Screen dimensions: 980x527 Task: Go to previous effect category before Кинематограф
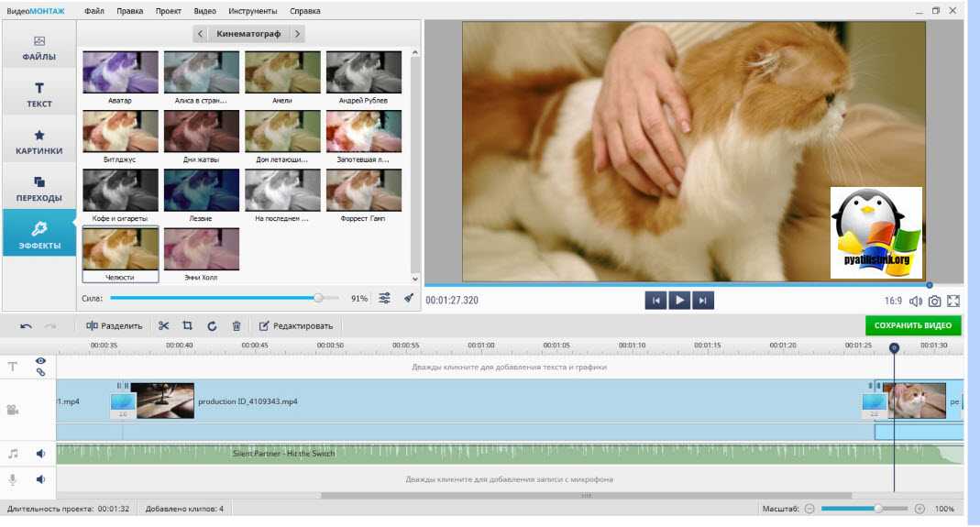click(201, 34)
